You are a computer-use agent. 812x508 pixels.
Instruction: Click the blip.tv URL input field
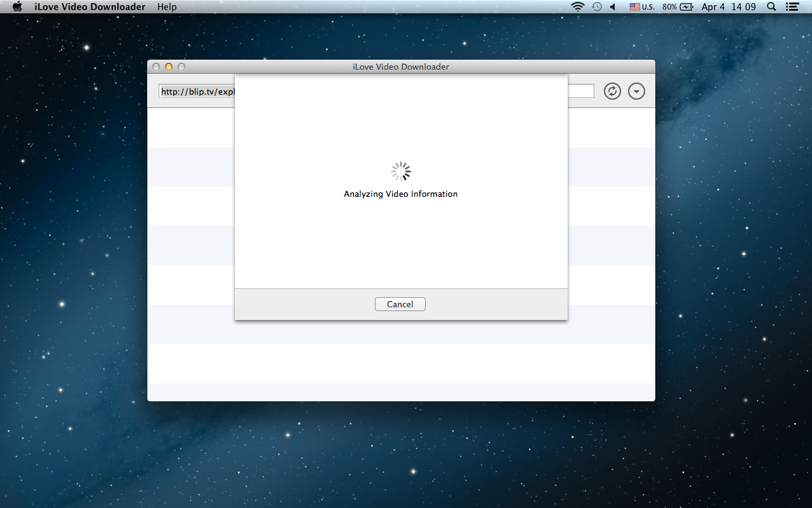point(376,91)
